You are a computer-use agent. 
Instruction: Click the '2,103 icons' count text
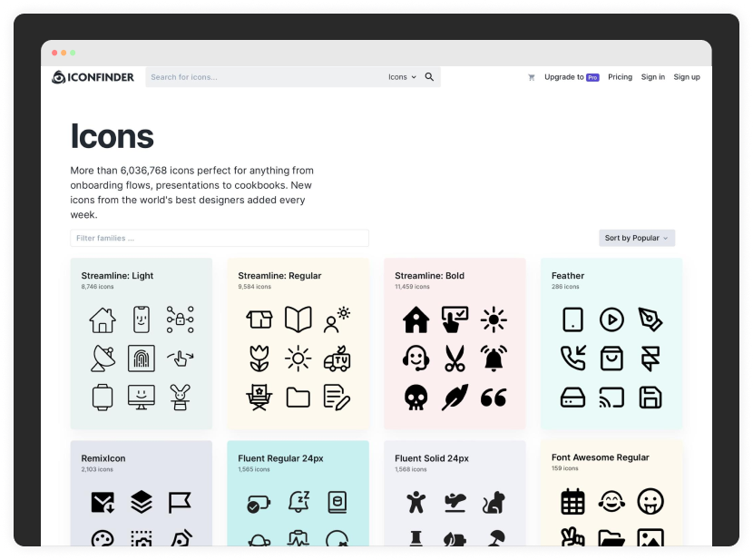pyautogui.click(x=97, y=469)
